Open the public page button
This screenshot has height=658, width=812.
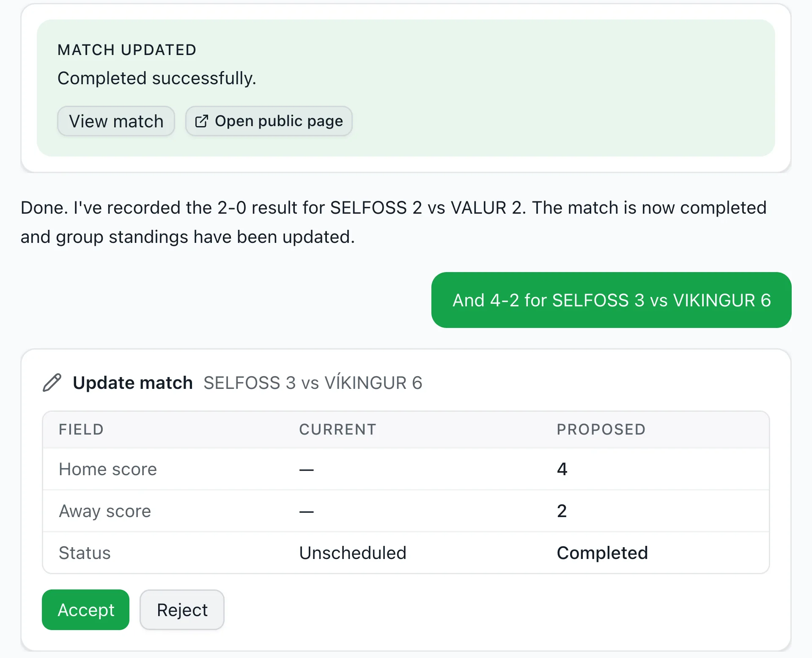pos(269,121)
